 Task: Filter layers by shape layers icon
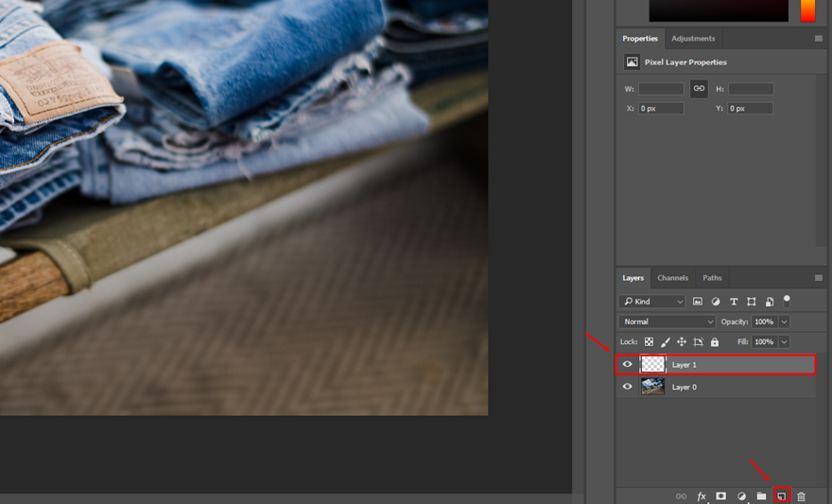click(x=752, y=302)
